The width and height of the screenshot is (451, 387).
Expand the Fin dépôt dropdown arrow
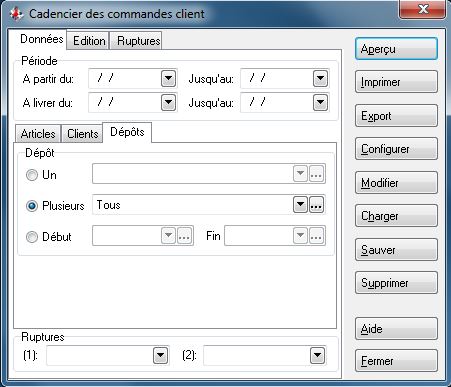pos(300,236)
